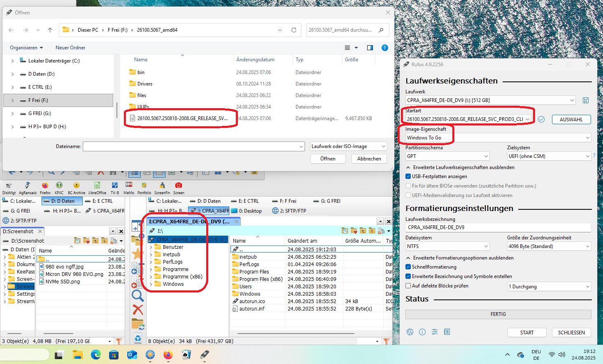The height and width of the screenshot is (364, 603).
Task: Click folder history icon in D:\Screenshot path bar
Action: (x=77, y=241)
